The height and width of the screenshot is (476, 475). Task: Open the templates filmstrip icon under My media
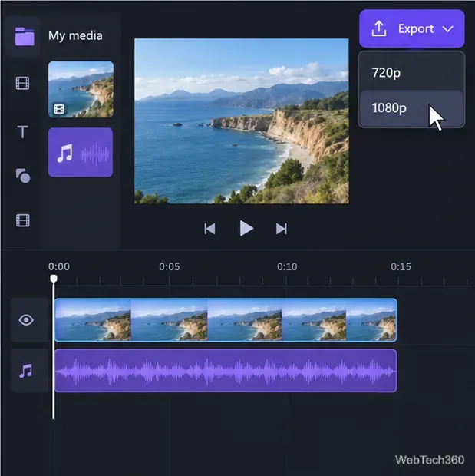(23, 83)
